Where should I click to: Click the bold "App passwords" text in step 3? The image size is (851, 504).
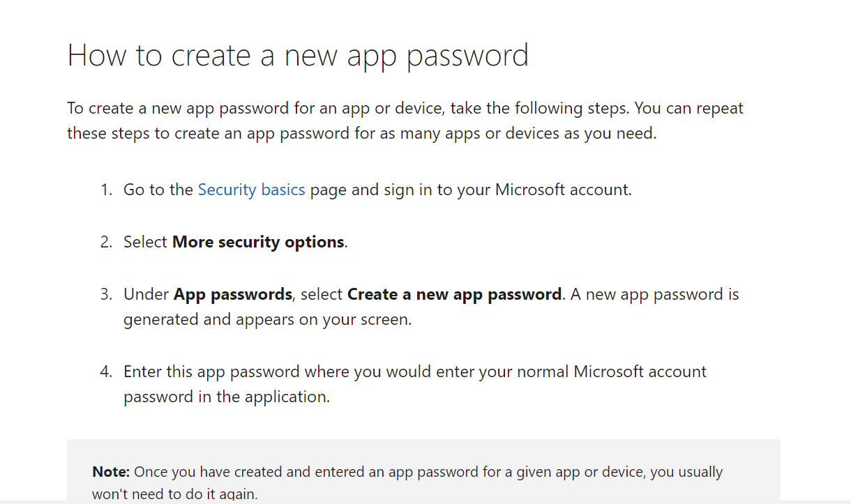click(x=232, y=294)
